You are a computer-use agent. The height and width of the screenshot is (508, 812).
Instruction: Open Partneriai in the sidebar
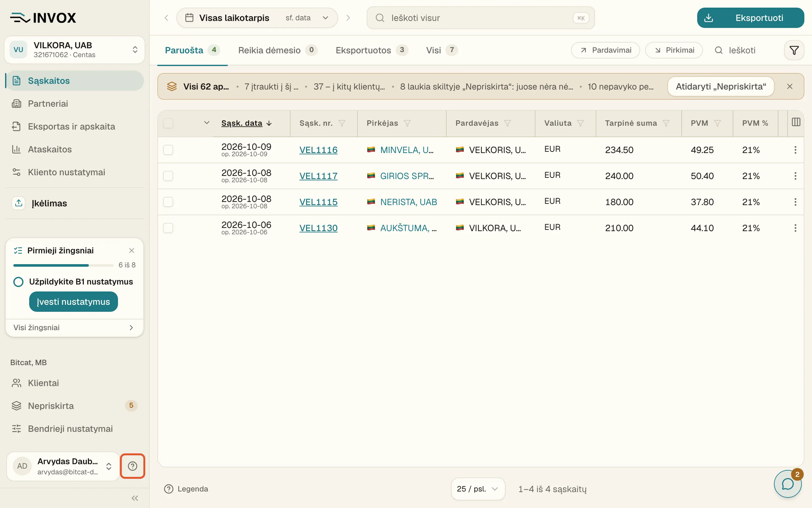(75, 104)
